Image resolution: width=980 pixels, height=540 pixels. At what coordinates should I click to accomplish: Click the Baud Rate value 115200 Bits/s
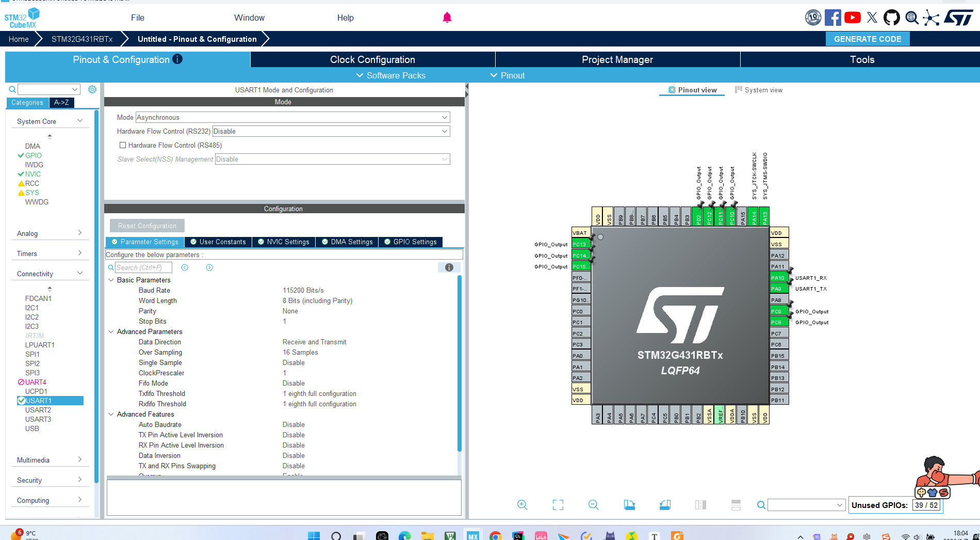303,290
